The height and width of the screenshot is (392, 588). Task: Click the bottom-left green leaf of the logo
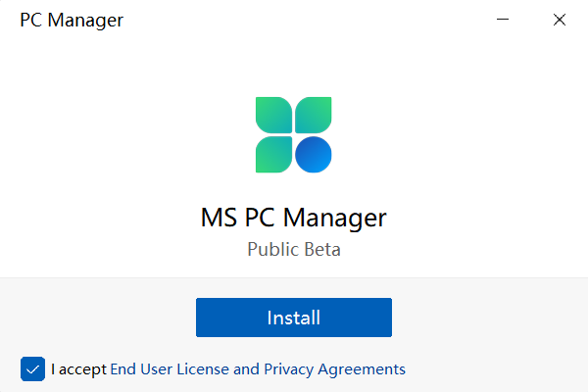pyautogui.click(x=274, y=153)
